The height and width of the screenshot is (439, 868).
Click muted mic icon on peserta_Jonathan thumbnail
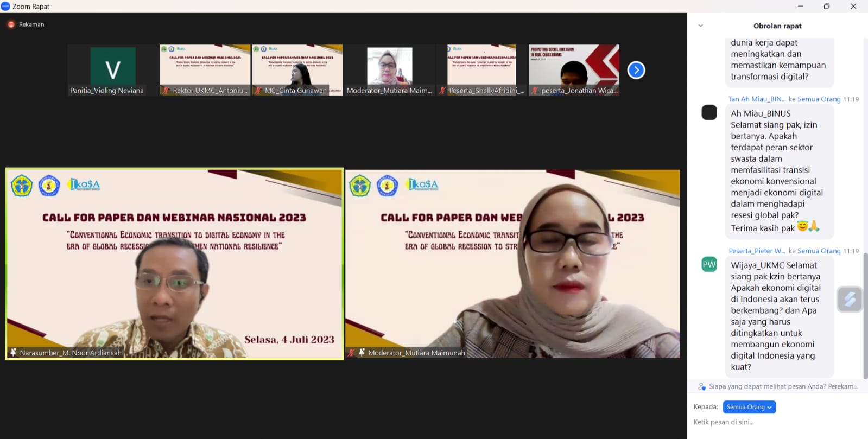pos(535,91)
